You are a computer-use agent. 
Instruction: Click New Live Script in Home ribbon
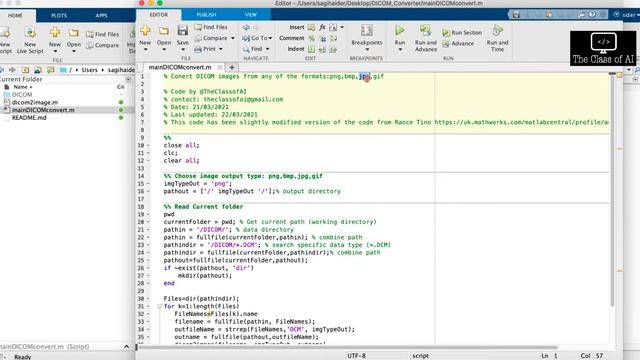point(30,40)
